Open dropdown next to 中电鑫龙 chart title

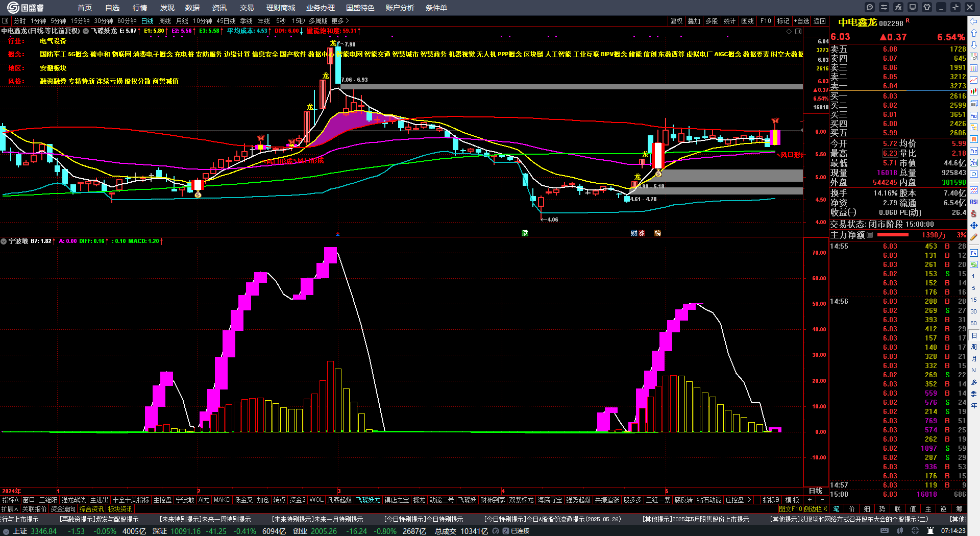coord(86,31)
